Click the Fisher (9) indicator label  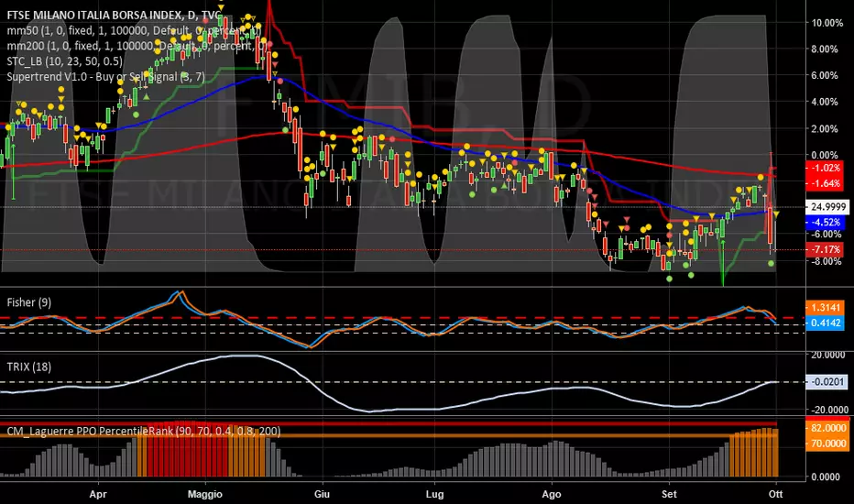(x=29, y=302)
